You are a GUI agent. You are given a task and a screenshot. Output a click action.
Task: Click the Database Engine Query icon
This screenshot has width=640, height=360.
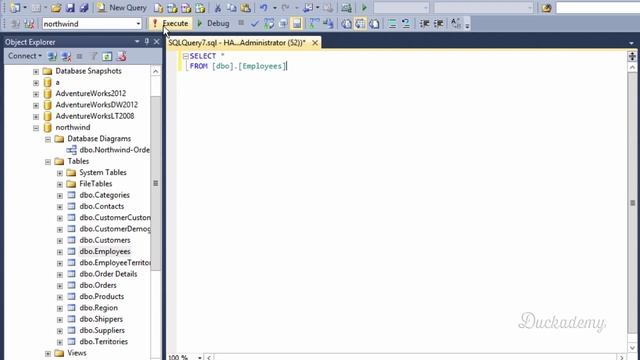click(x=158, y=7)
